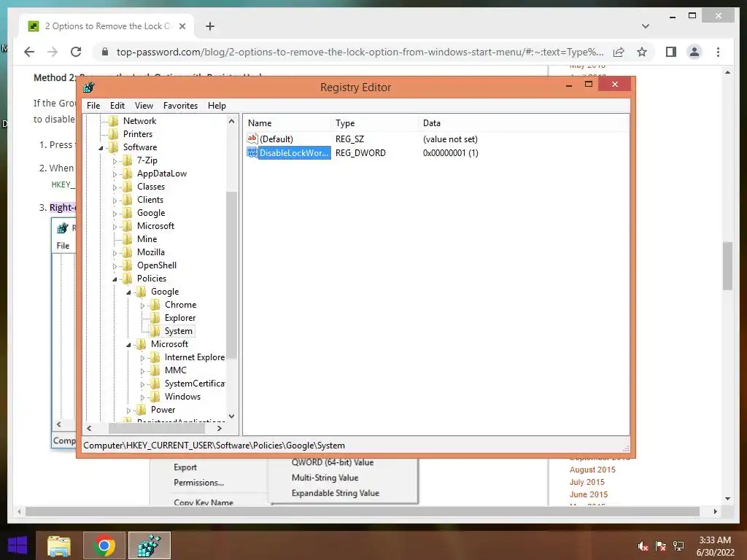The height and width of the screenshot is (560, 747).
Task: Open a new Chrome tab
Action: 209,26
